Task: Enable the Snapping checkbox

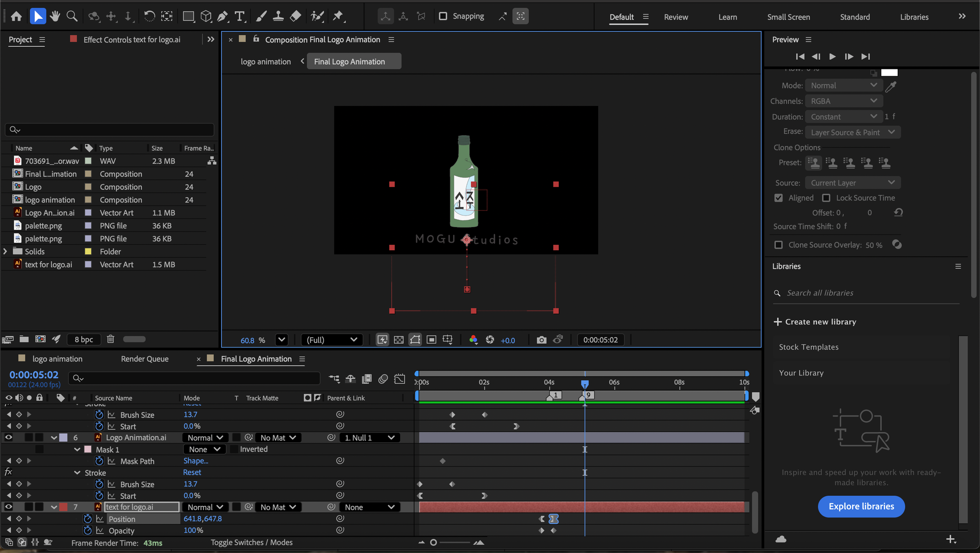Action: click(443, 16)
